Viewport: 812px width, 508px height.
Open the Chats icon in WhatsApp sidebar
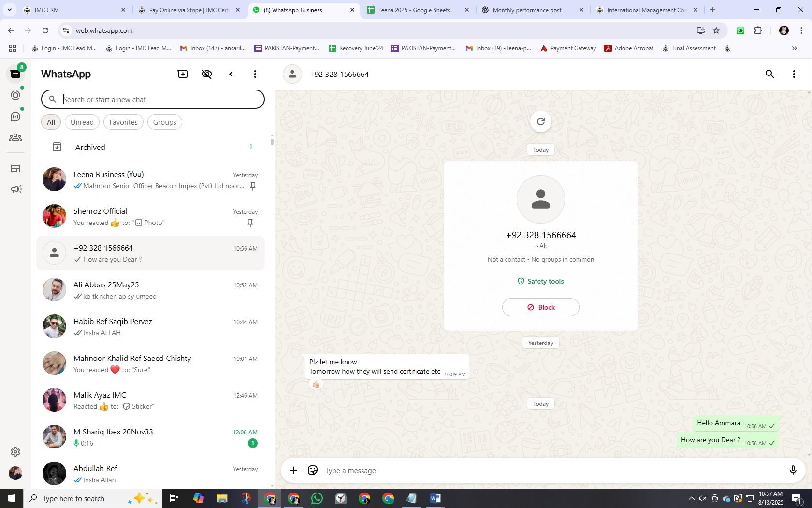[15, 74]
